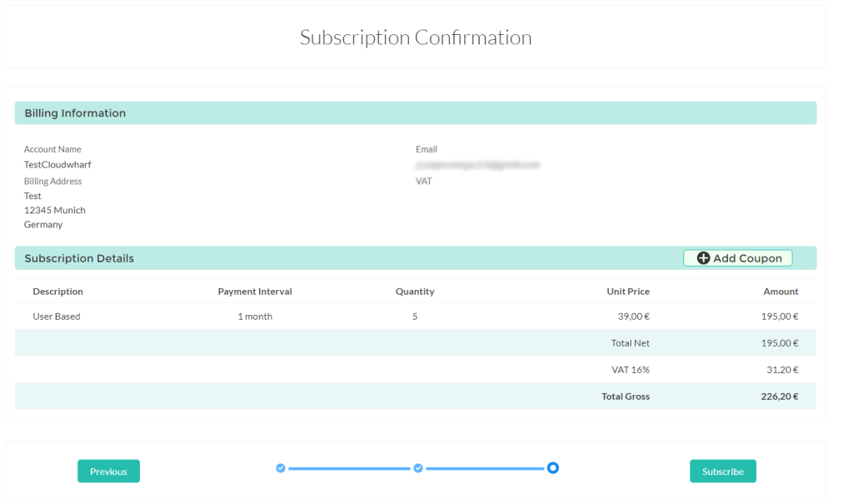Viewport: 853px width, 504px height.
Task: Click the Subscription Details section header
Action: [x=79, y=258]
